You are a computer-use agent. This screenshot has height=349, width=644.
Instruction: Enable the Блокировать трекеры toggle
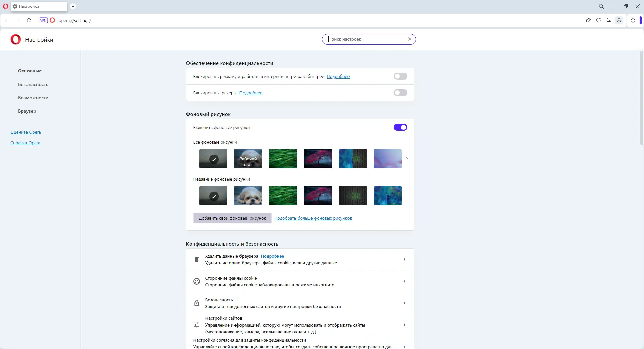[x=400, y=93]
